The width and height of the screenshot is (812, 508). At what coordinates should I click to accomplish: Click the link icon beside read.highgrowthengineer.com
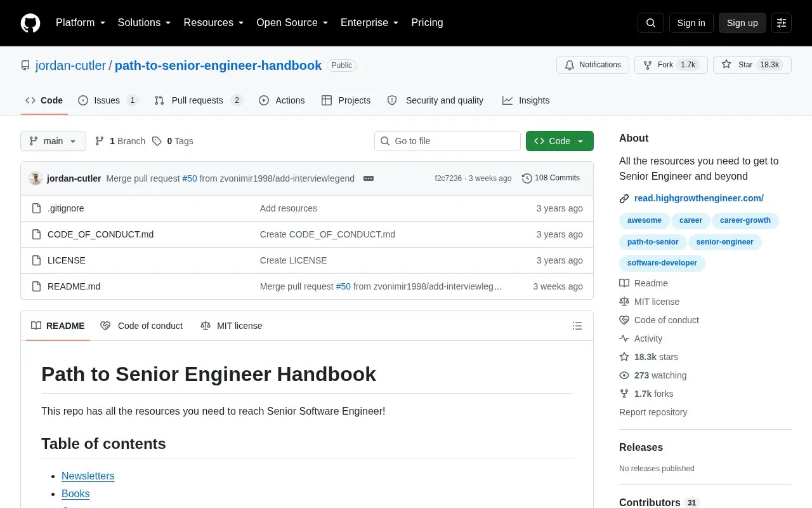[624, 199]
